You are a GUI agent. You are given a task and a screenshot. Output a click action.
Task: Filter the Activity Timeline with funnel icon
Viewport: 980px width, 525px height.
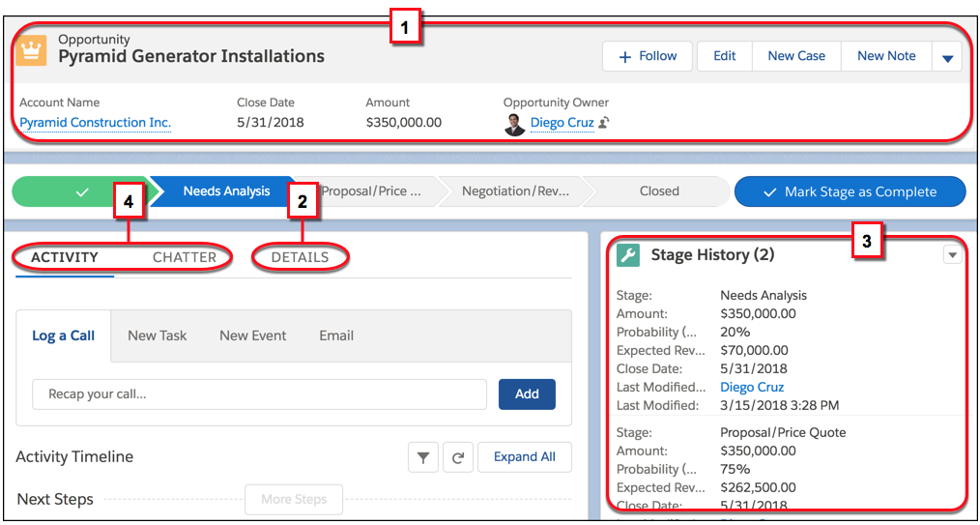tap(423, 457)
